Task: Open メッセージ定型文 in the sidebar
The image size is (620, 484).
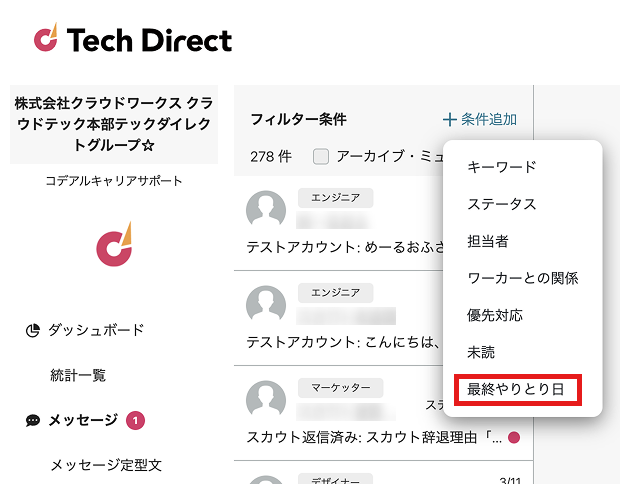Action: 106,465
